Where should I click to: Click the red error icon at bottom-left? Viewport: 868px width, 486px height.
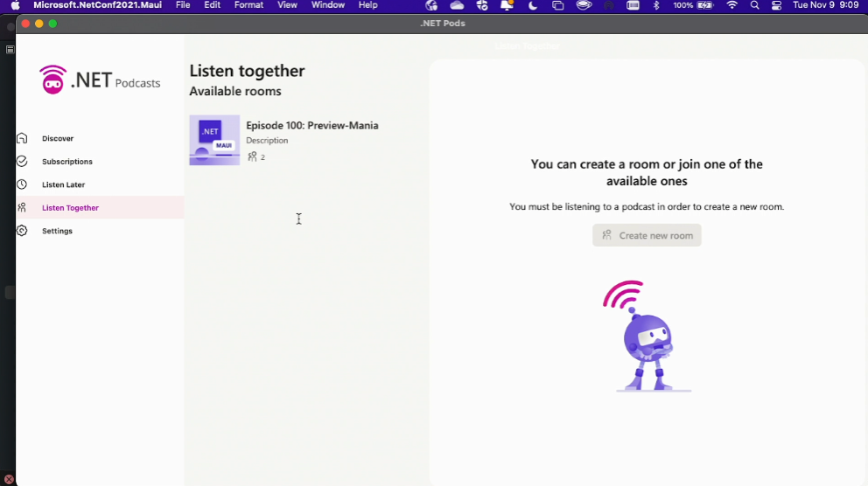coord(9,479)
